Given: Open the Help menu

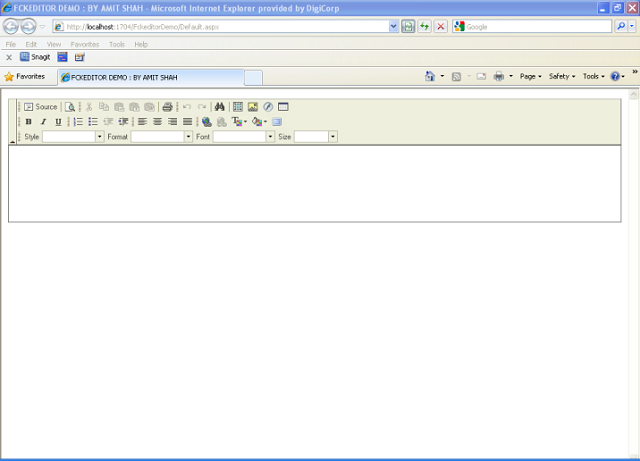Looking at the screenshot, I should pyautogui.click(x=141, y=44).
